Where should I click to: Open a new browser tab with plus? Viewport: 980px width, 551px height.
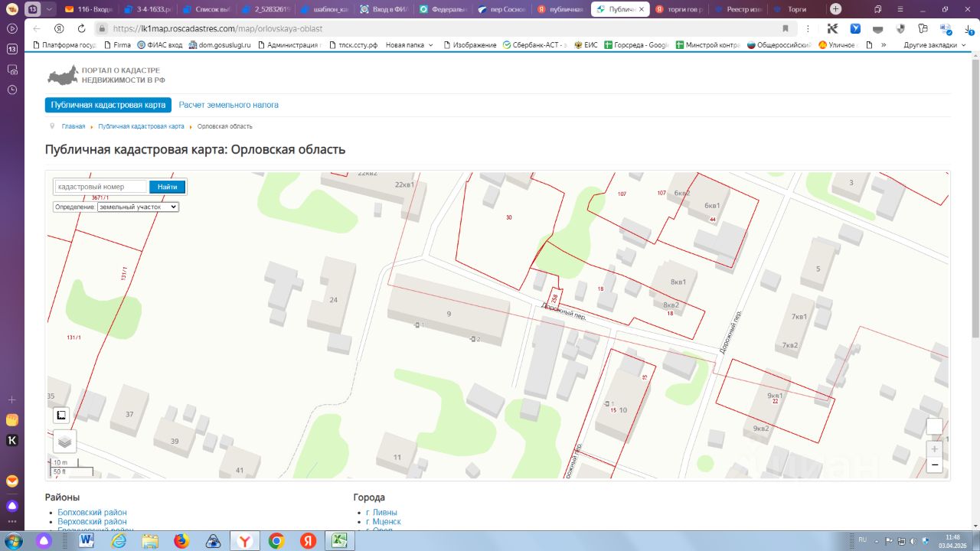(x=836, y=9)
